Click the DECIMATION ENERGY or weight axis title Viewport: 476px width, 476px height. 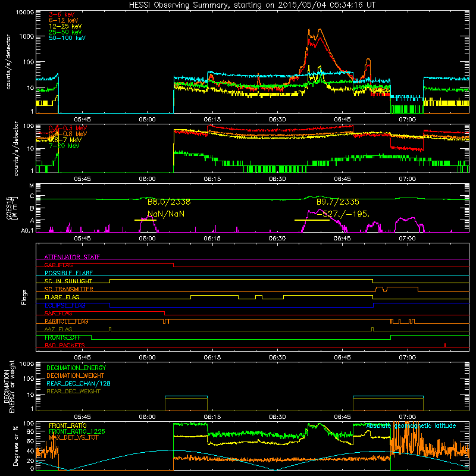[9, 386]
